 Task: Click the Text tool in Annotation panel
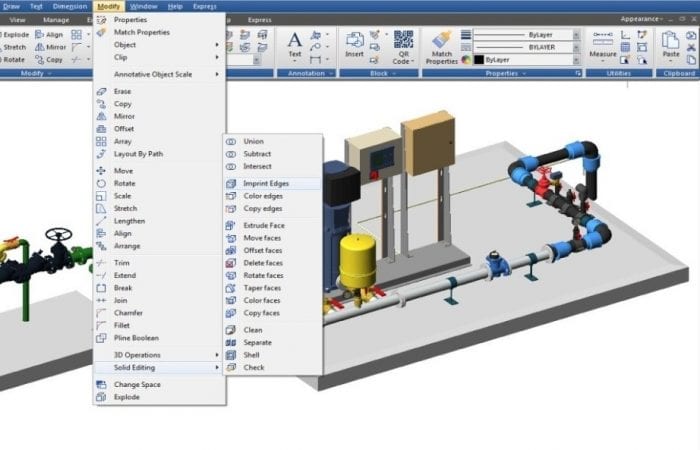[295, 44]
